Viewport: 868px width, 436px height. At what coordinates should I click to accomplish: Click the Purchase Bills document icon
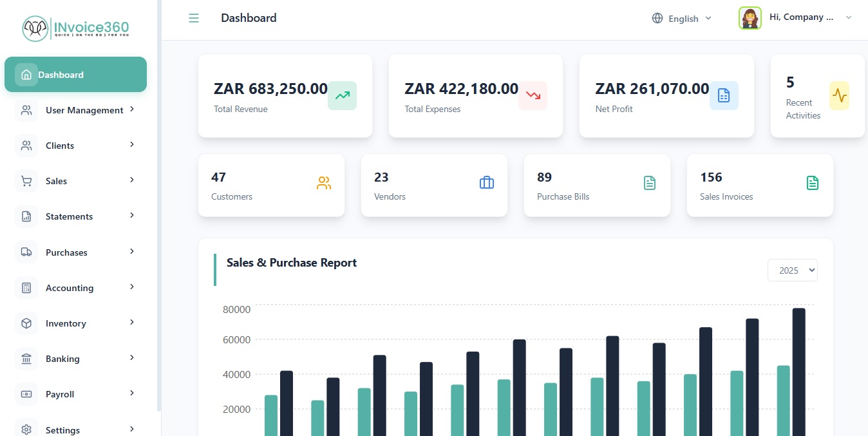[x=650, y=183]
